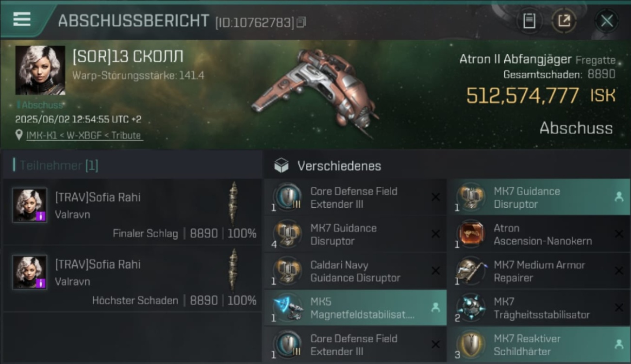Click the person icon on the highlighted MK7 Guidance Disruptor row

click(619, 197)
